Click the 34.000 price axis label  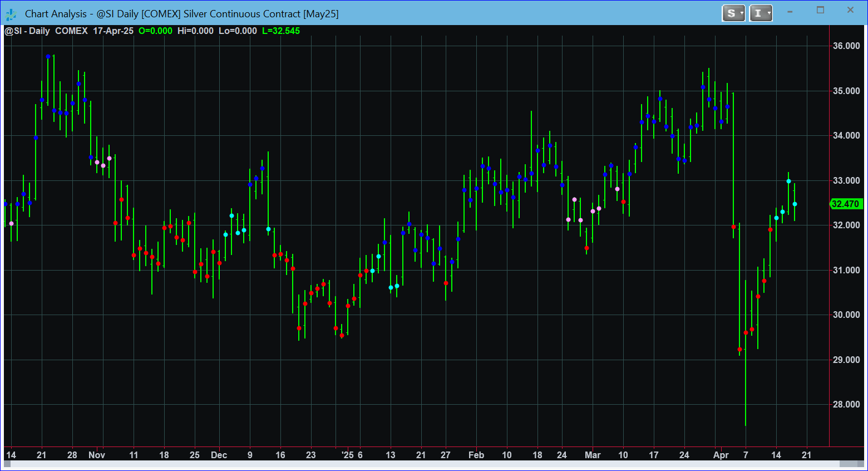pyautogui.click(x=846, y=135)
